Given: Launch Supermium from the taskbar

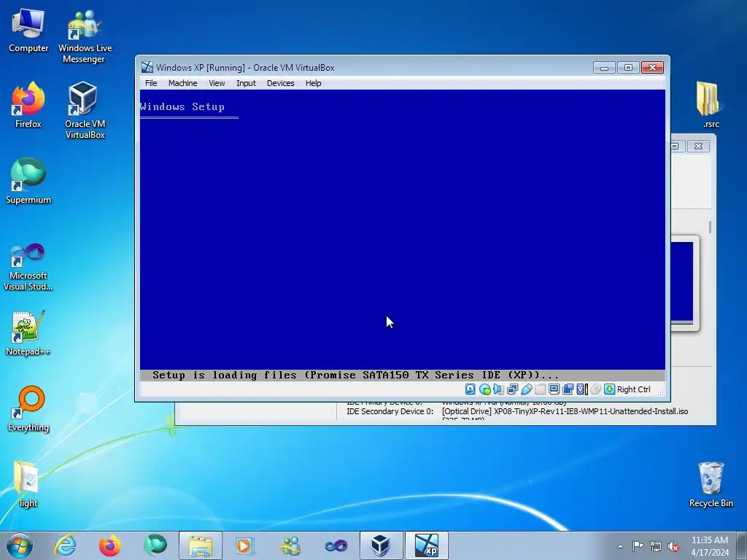Looking at the screenshot, I should coord(155,545).
